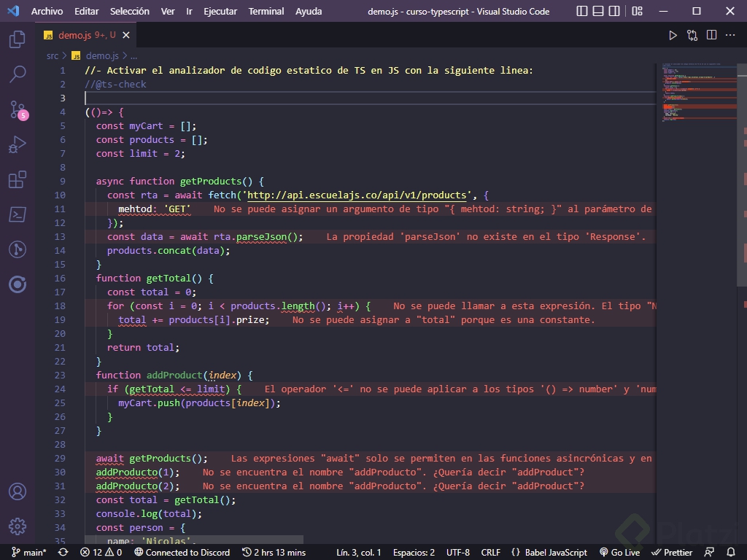
Task: Click line number 11 in gutter
Action: point(60,209)
